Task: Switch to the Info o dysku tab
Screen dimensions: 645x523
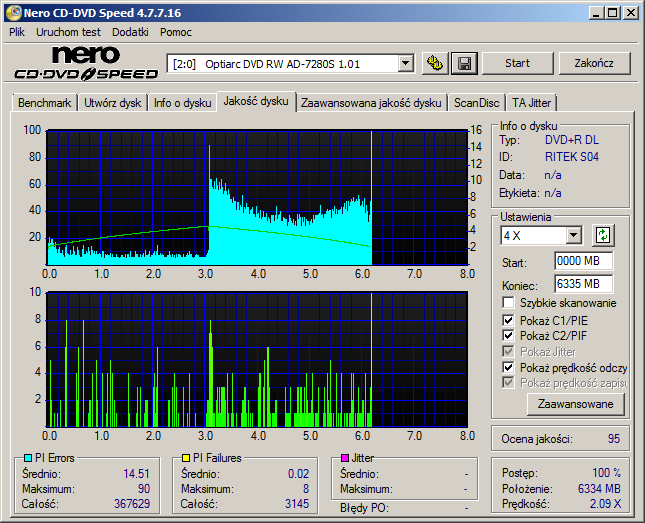Action: 183,103
